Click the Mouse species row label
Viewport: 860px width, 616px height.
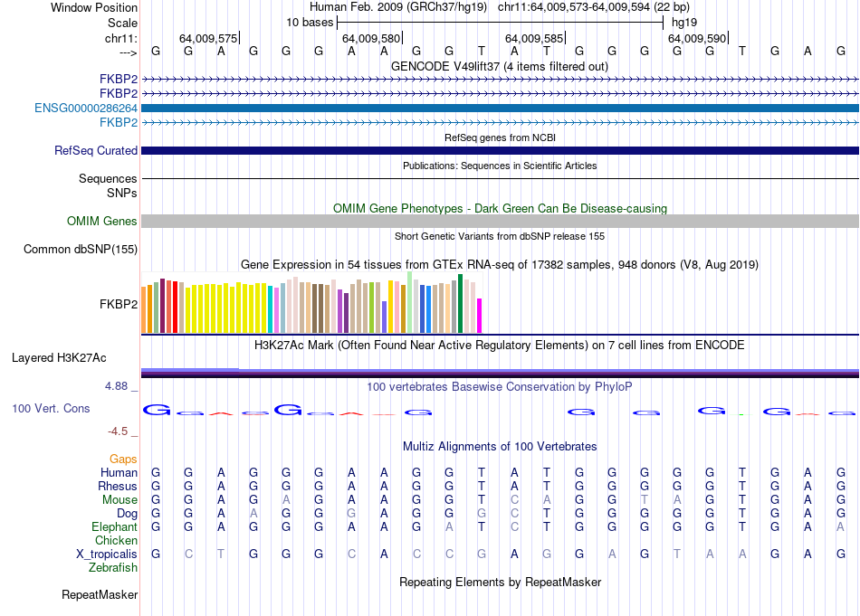119,500
